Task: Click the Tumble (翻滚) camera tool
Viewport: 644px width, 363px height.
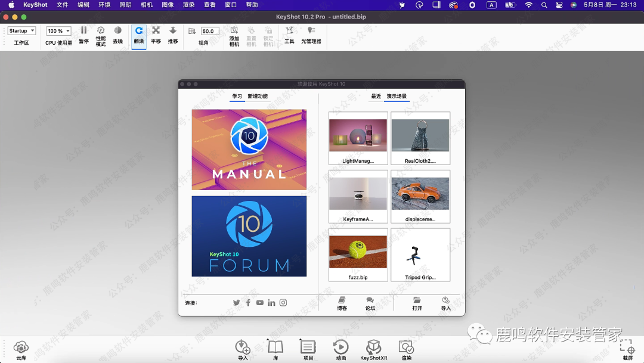Action: tap(139, 34)
